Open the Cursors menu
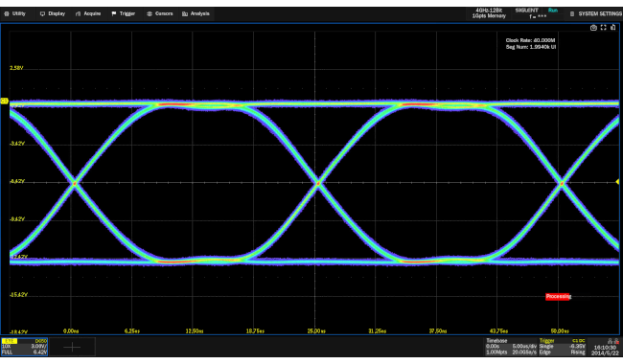623x364 pixels. tap(160, 13)
